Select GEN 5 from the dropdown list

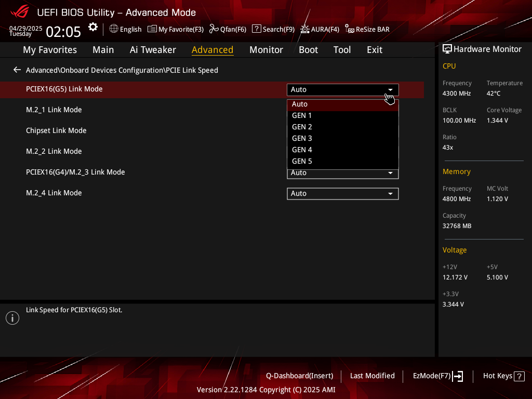[x=343, y=162]
